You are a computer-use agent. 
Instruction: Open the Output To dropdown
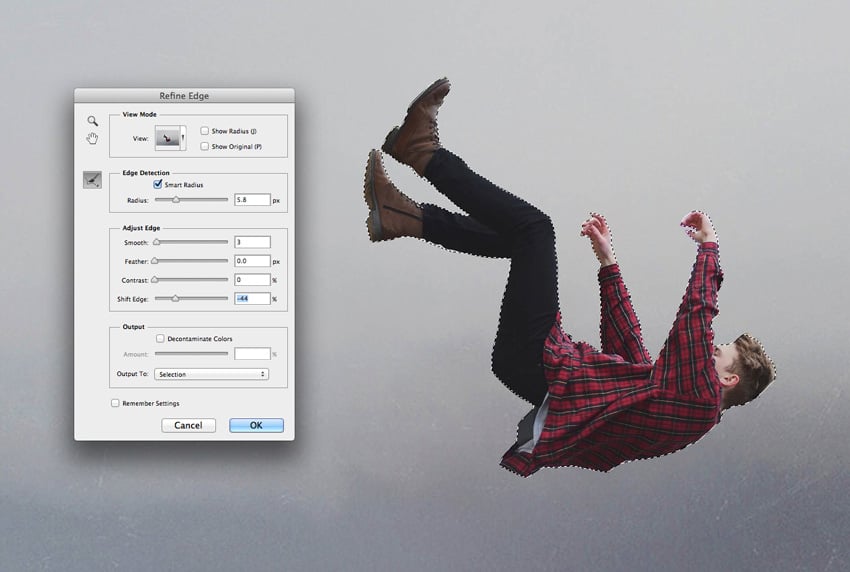coord(211,374)
